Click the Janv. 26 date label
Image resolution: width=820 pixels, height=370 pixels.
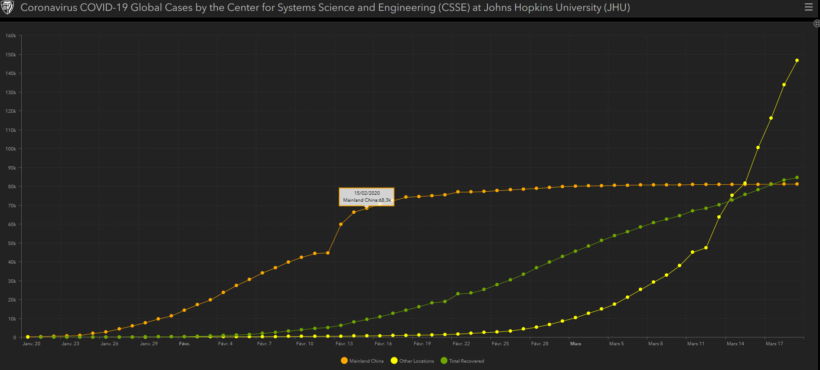pos(108,344)
